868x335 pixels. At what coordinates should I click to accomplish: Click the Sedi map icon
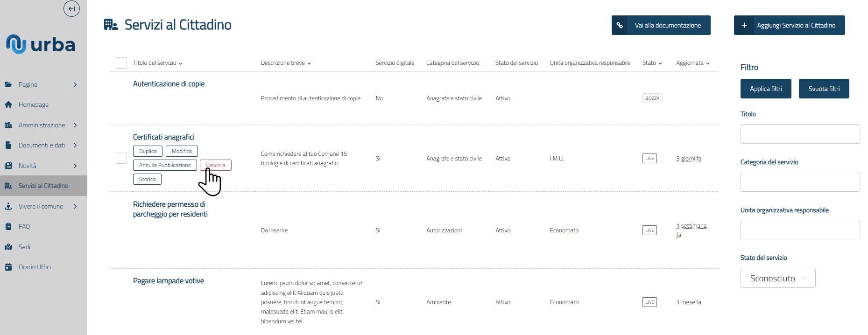[8, 247]
